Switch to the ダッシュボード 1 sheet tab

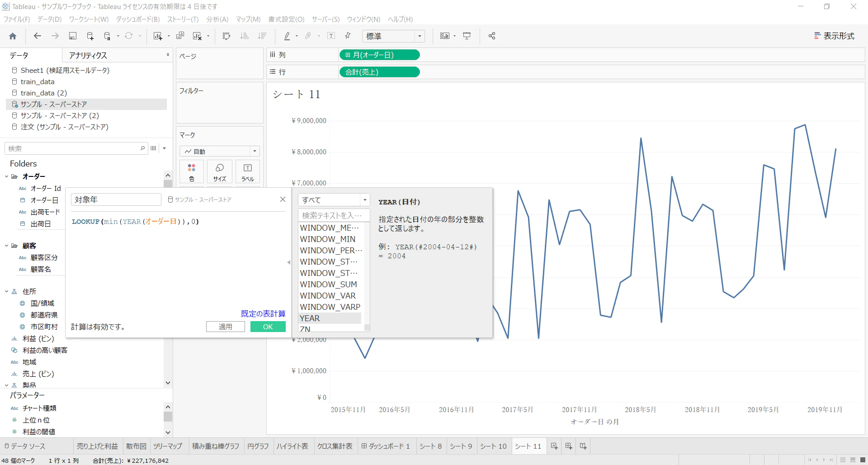tap(386, 446)
